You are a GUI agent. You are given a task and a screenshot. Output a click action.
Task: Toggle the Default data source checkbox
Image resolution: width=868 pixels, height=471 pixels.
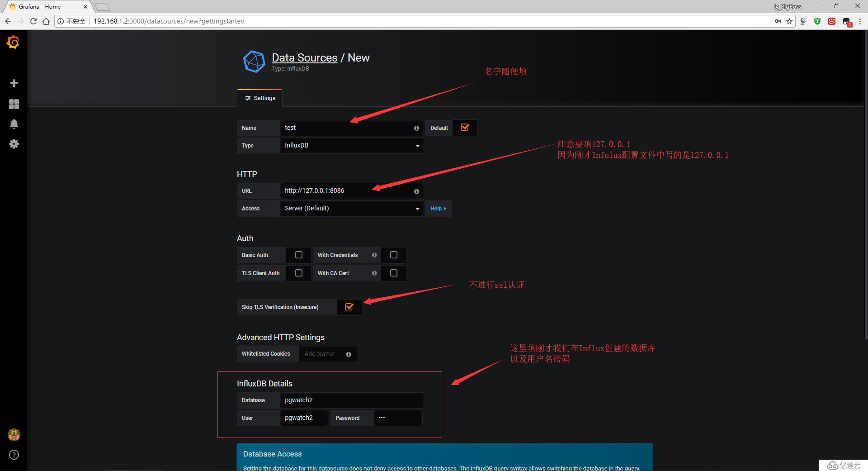click(x=465, y=128)
